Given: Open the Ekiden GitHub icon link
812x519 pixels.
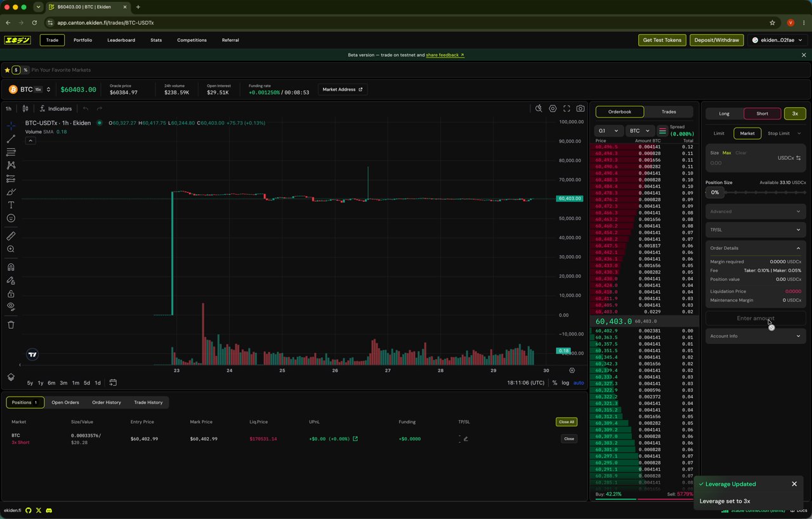Looking at the screenshot, I should click(x=29, y=510).
